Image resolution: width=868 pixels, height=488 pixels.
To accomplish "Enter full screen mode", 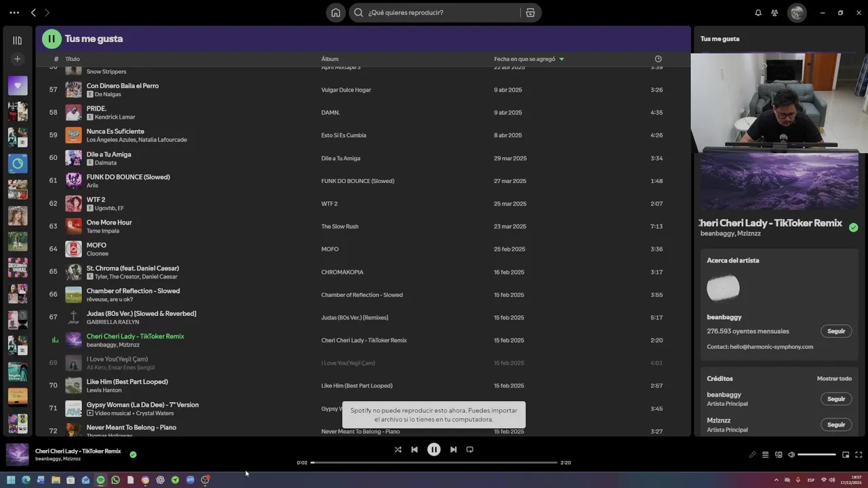I will coord(859,455).
